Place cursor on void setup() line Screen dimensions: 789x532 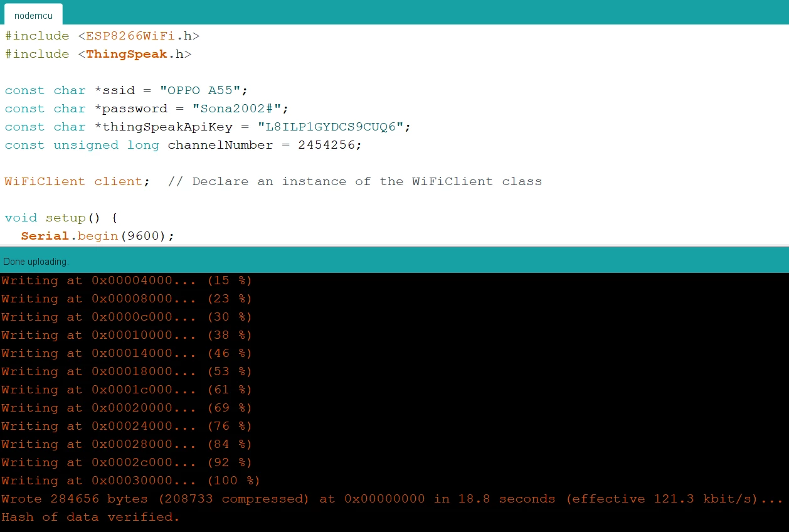[61, 218]
